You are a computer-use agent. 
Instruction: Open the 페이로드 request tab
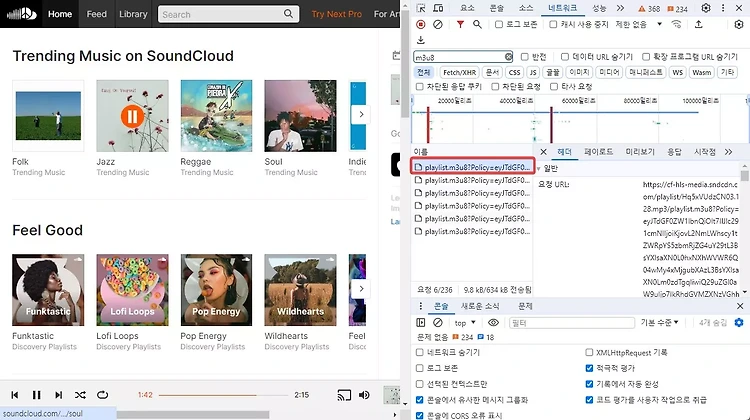tap(598, 152)
